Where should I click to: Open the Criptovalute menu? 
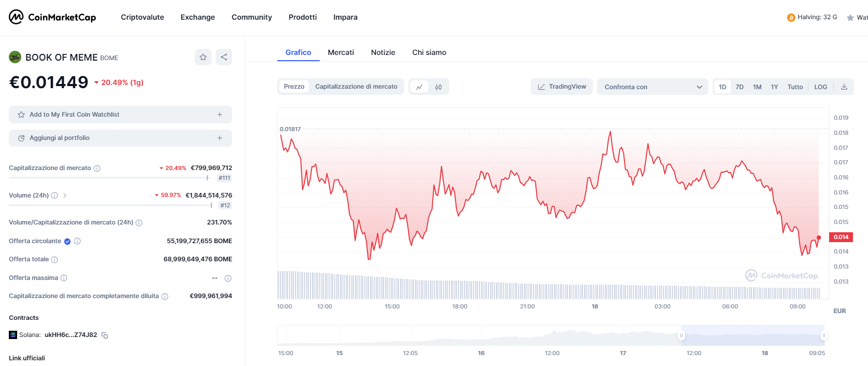(143, 17)
